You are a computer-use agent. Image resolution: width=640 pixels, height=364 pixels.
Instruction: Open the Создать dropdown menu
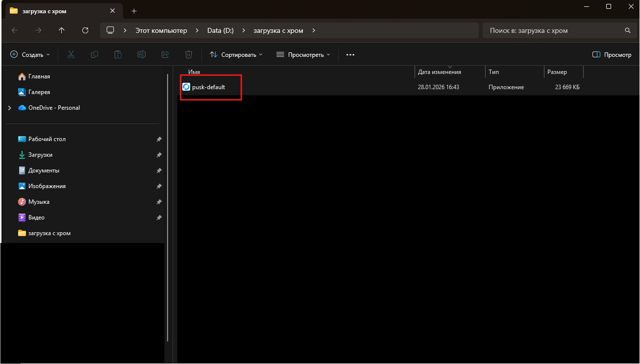click(30, 55)
